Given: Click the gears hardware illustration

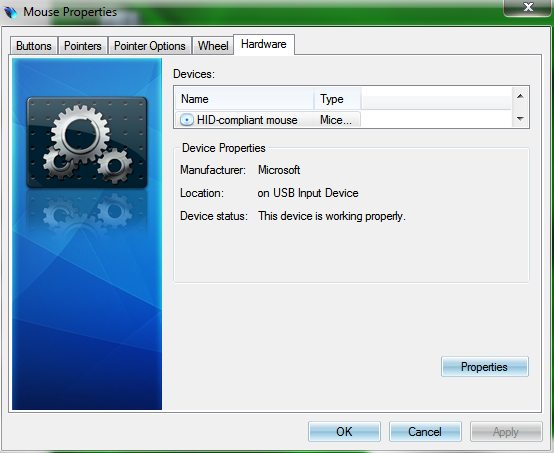Looking at the screenshot, I should pyautogui.click(x=87, y=142).
